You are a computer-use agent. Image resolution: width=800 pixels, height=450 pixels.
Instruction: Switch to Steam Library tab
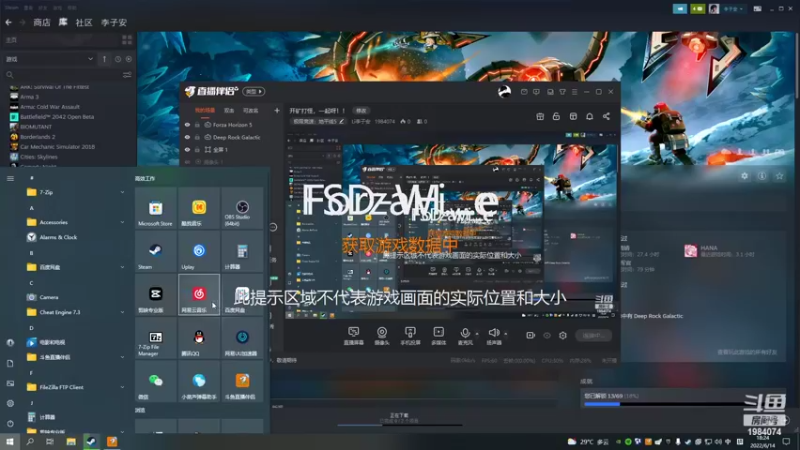[x=63, y=22]
